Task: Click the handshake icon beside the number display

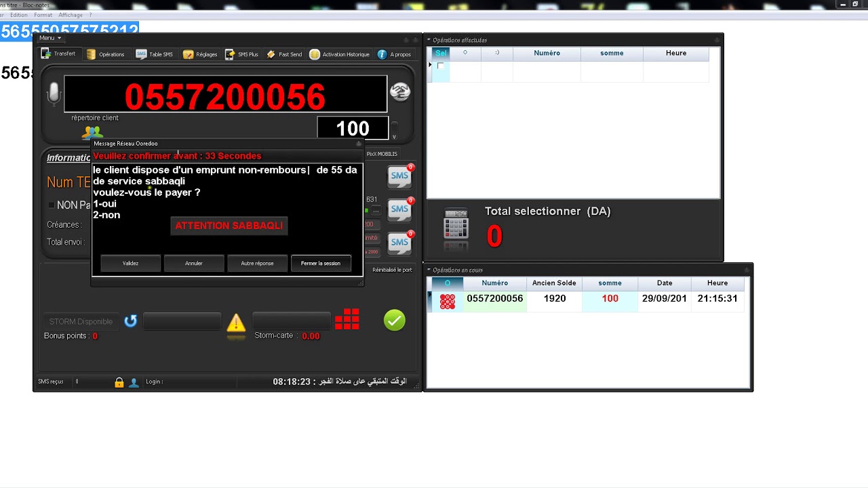Action: pos(400,91)
